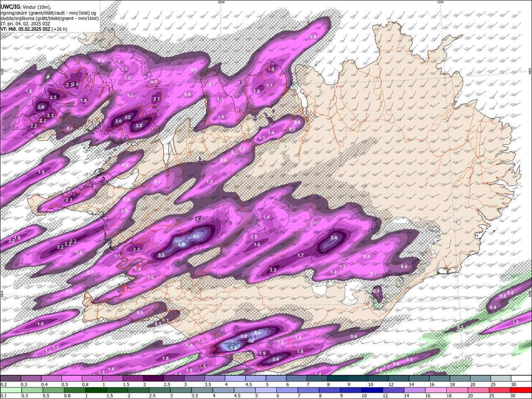Click the 6.8 precipitation value on the map
Screen dimensions: 532x399
pyautogui.click(x=233, y=348)
